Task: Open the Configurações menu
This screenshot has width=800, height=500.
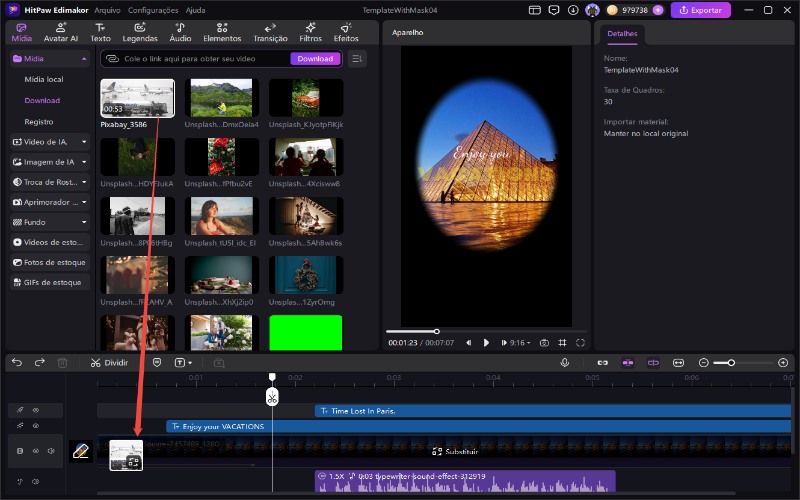Action: 153,10
